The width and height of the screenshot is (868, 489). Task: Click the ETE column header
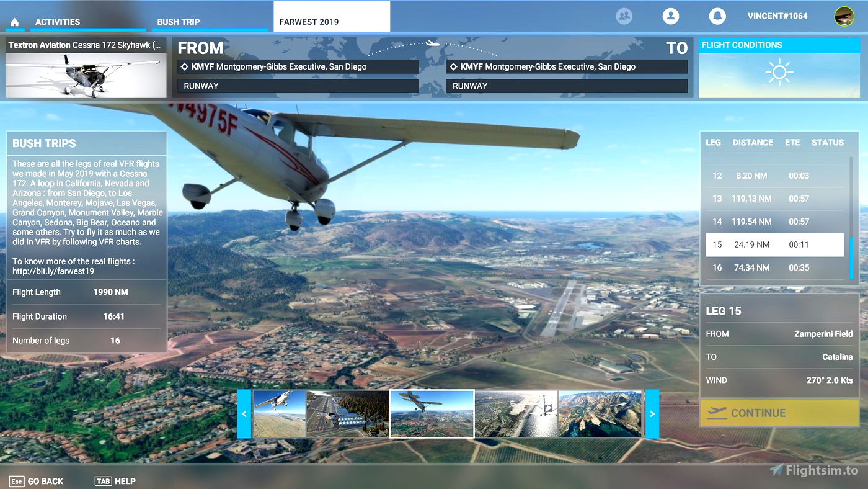tap(792, 142)
